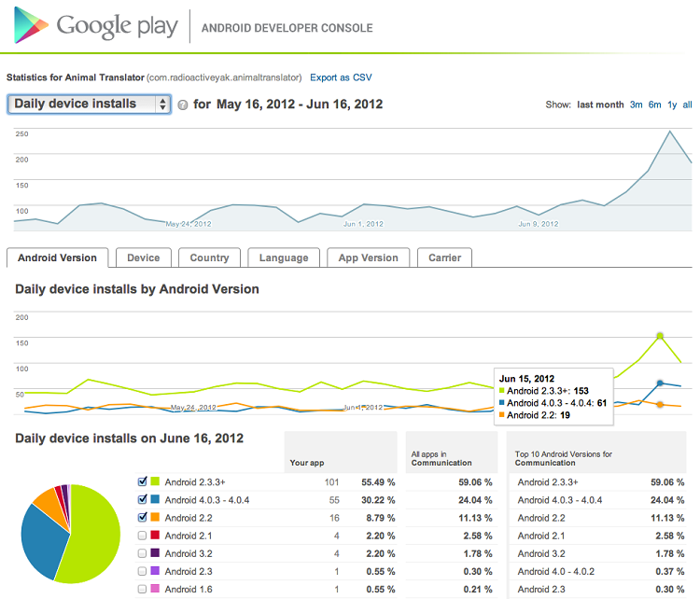Select the Language tab
700x599 pixels.
[x=284, y=258]
